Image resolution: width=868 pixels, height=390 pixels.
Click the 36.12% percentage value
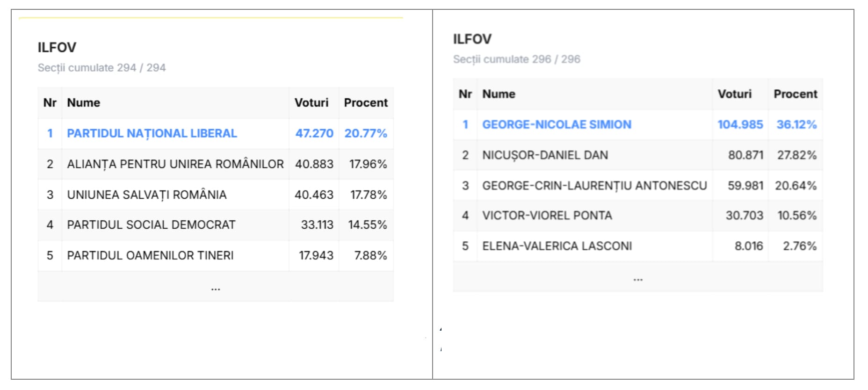pyautogui.click(x=796, y=125)
